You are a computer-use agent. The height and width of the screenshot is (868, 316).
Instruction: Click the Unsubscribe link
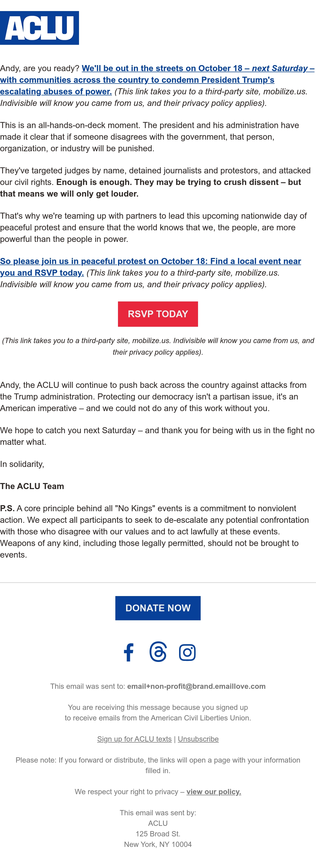pyautogui.click(x=198, y=739)
